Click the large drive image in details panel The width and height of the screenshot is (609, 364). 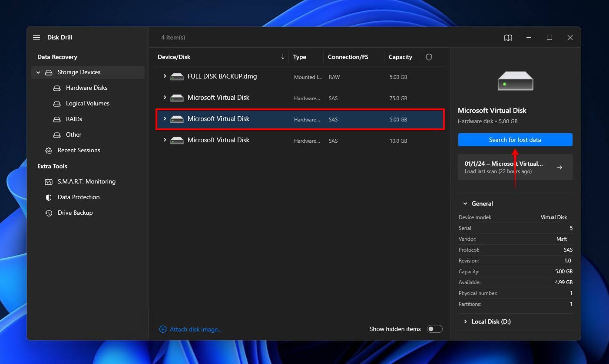point(515,81)
